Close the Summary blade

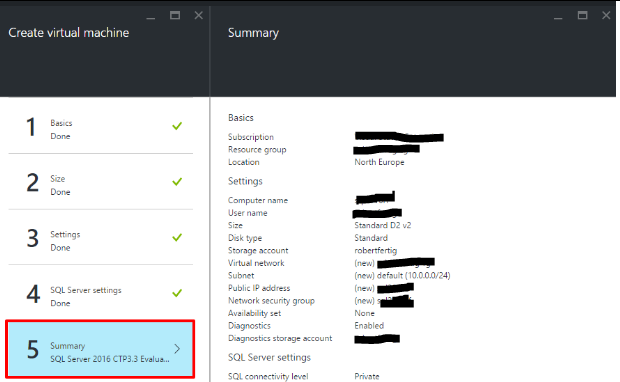(606, 15)
